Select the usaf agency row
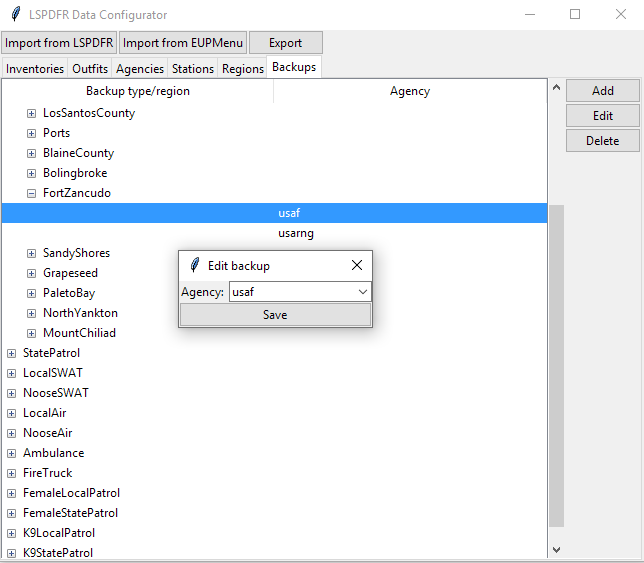Image resolution: width=644 pixels, height=563 pixels. [274, 213]
